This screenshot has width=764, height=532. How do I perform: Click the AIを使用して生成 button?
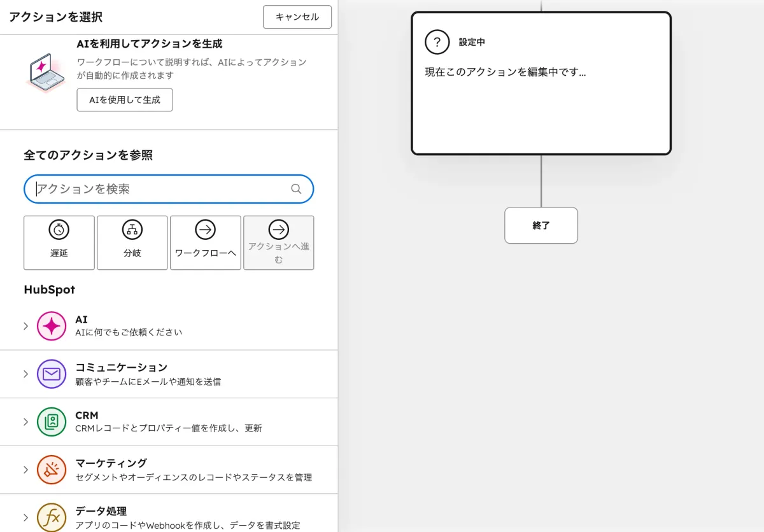coord(124,100)
